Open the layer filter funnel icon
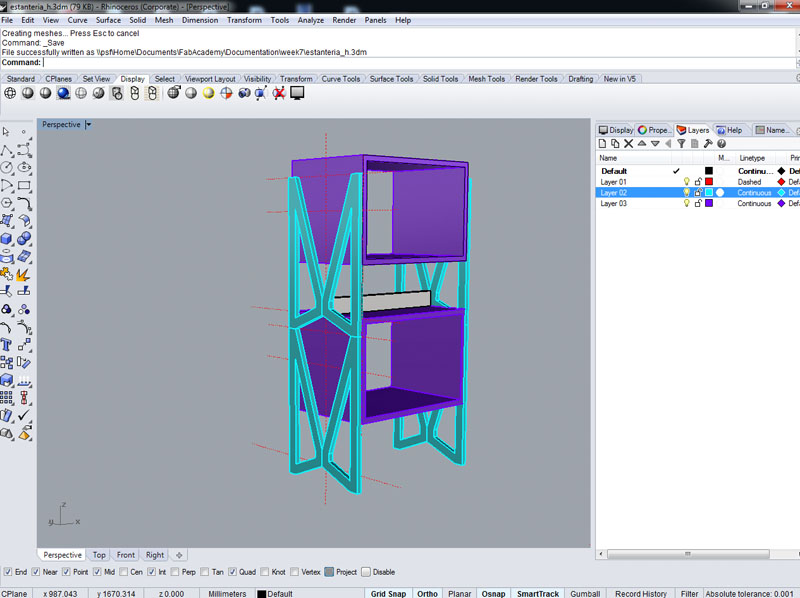800x598 pixels. 681,144
